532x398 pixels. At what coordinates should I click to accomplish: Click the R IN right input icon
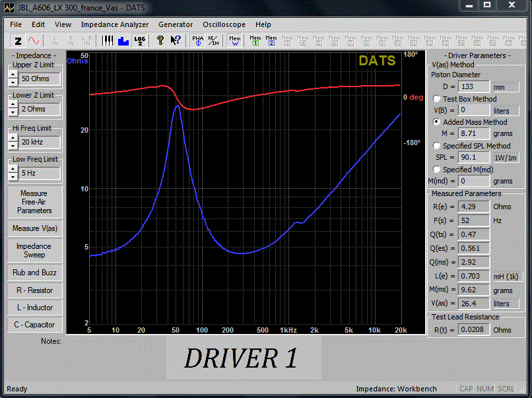point(71,41)
